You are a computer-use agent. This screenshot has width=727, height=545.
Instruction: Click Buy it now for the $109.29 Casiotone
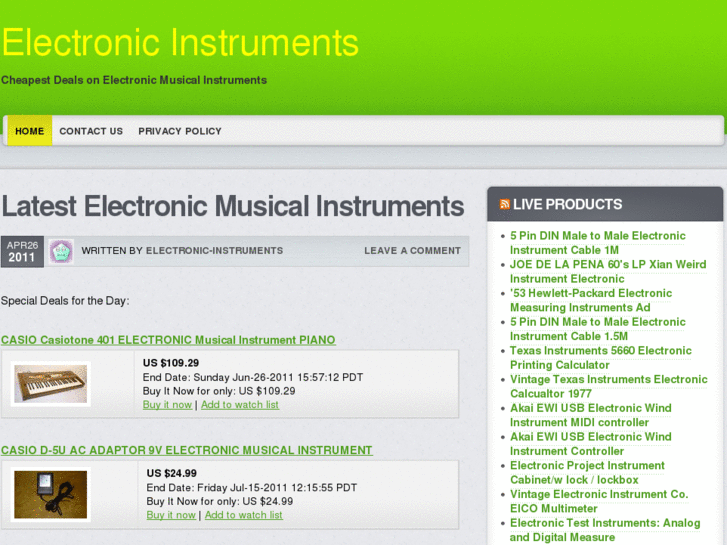tap(167, 404)
